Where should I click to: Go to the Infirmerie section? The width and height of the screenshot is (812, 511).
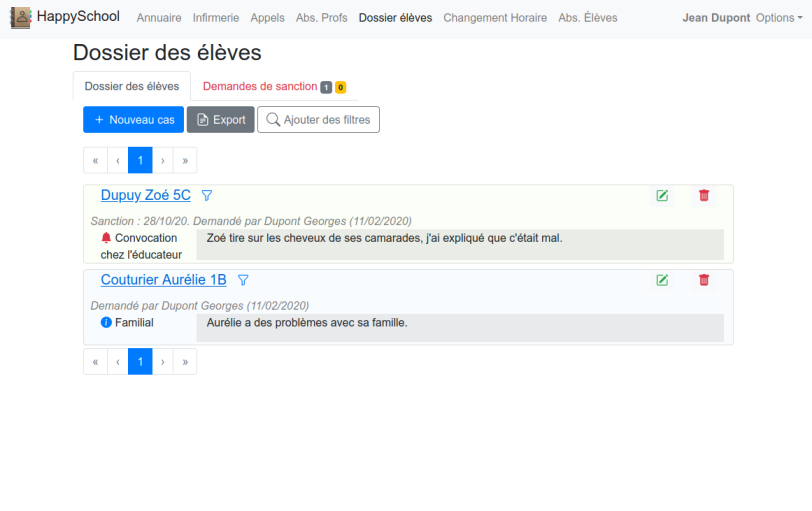[x=216, y=18]
